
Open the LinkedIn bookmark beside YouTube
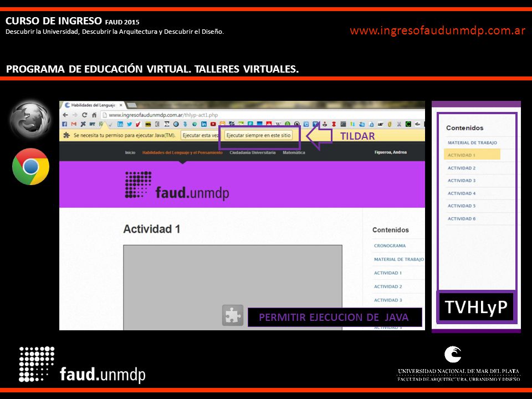pyautogui.click(x=203, y=124)
